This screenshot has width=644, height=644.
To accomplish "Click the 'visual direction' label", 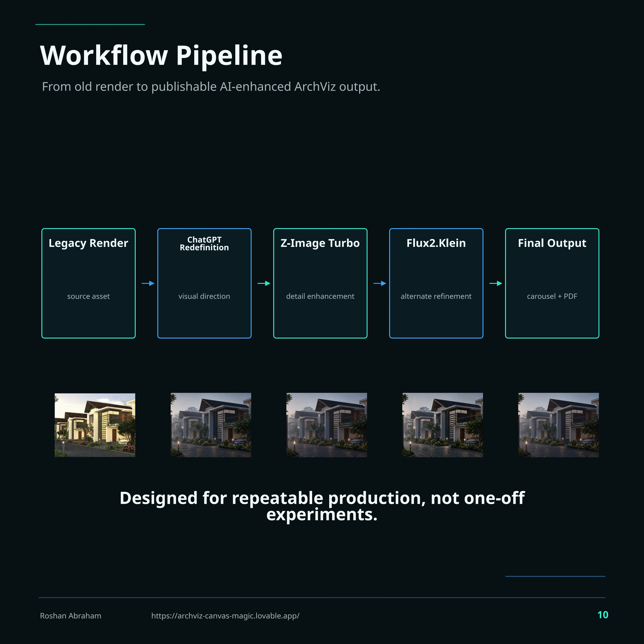I will pos(204,296).
